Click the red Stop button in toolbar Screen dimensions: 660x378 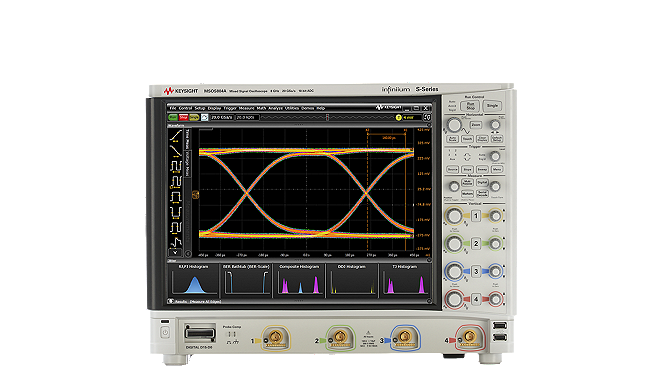click(183, 117)
